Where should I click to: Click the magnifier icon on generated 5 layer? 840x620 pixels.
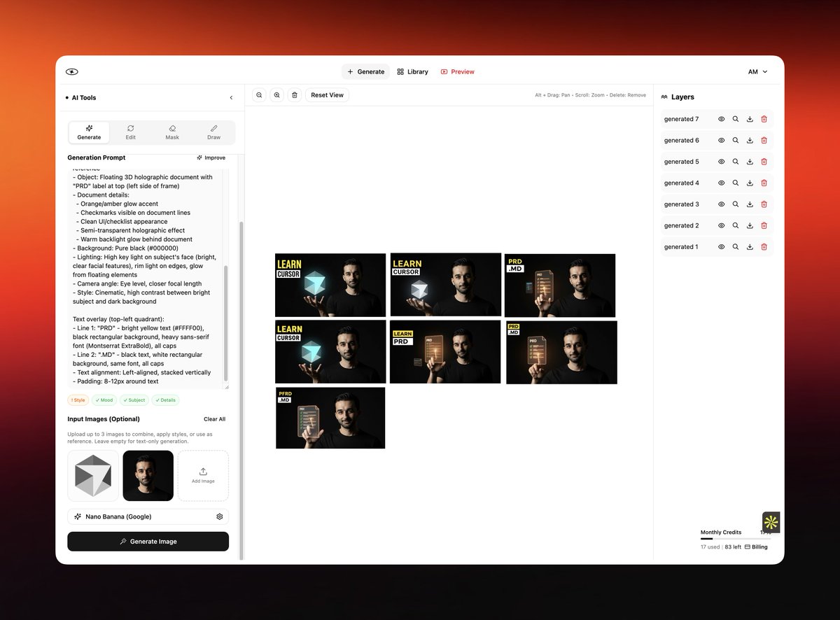[736, 161]
